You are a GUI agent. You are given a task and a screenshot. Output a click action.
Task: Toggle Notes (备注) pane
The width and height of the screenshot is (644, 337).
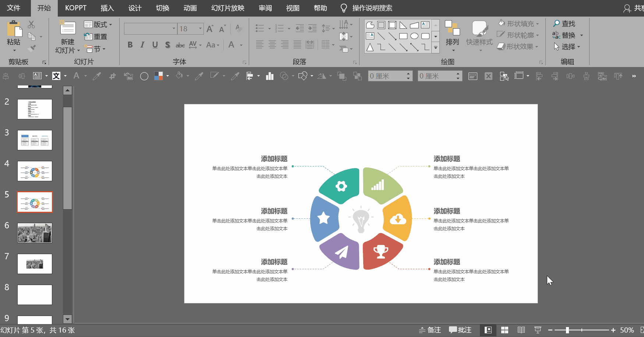430,330
